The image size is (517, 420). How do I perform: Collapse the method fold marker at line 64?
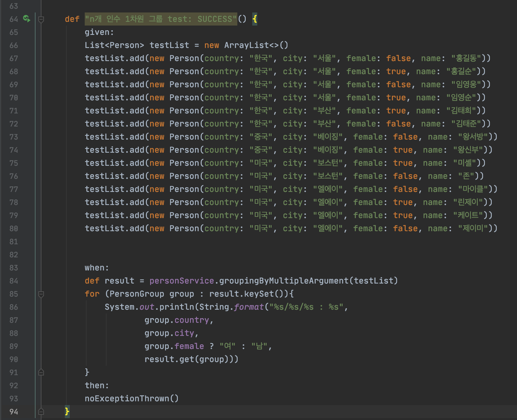[x=41, y=19]
